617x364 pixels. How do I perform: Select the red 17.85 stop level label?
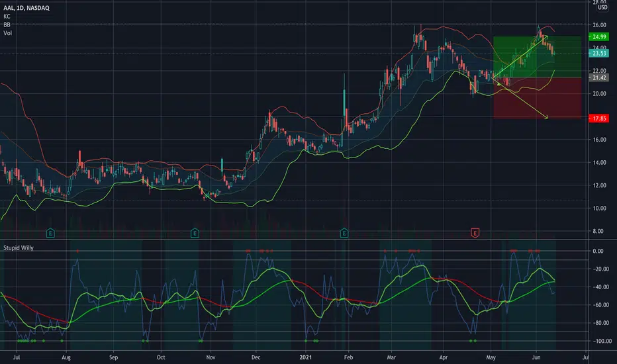click(x=599, y=118)
